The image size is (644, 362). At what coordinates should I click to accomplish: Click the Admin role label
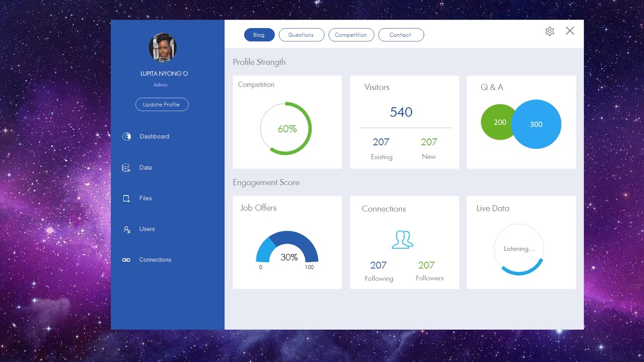[x=160, y=85]
